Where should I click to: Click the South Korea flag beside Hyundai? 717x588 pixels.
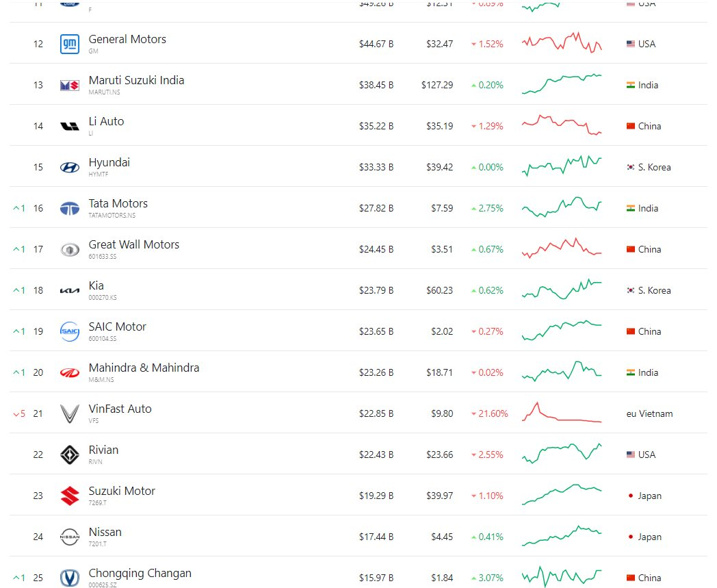click(631, 167)
